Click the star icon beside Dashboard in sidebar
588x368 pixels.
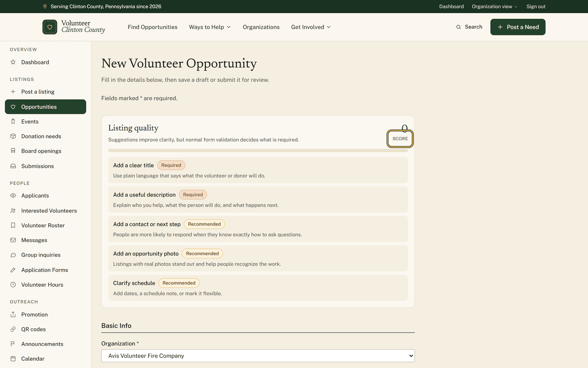[x=13, y=62]
